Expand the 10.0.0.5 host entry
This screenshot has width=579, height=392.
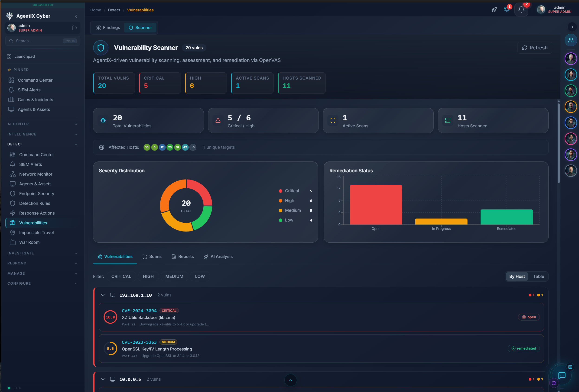[x=103, y=379]
